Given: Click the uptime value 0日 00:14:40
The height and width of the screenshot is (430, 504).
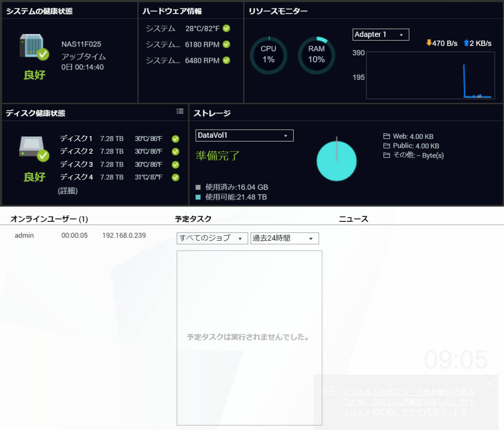Looking at the screenshot, I should click(83, 67).
